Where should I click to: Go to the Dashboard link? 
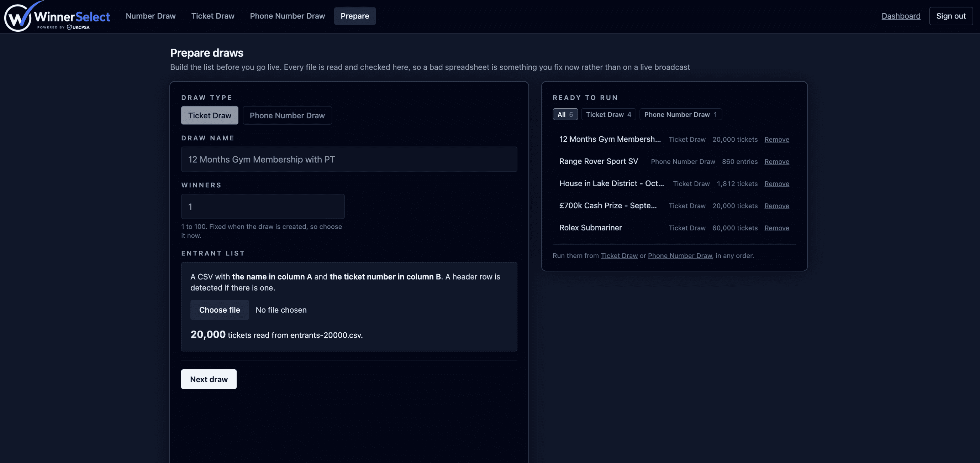click(901, 16)
